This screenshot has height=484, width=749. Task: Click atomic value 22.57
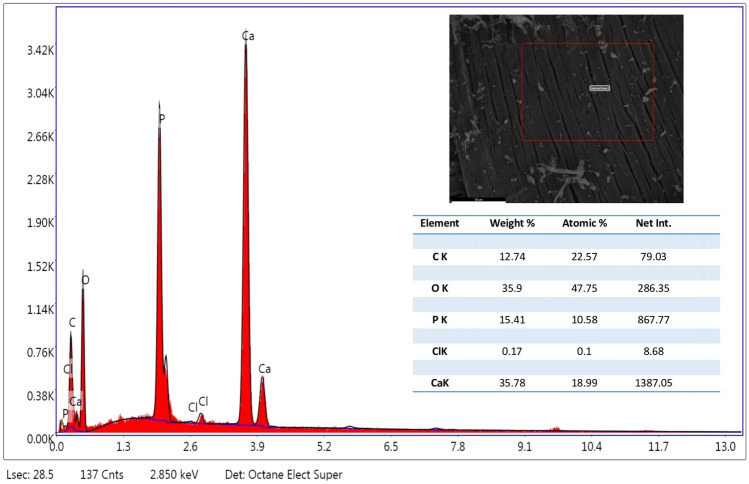[x=584, y=257]
